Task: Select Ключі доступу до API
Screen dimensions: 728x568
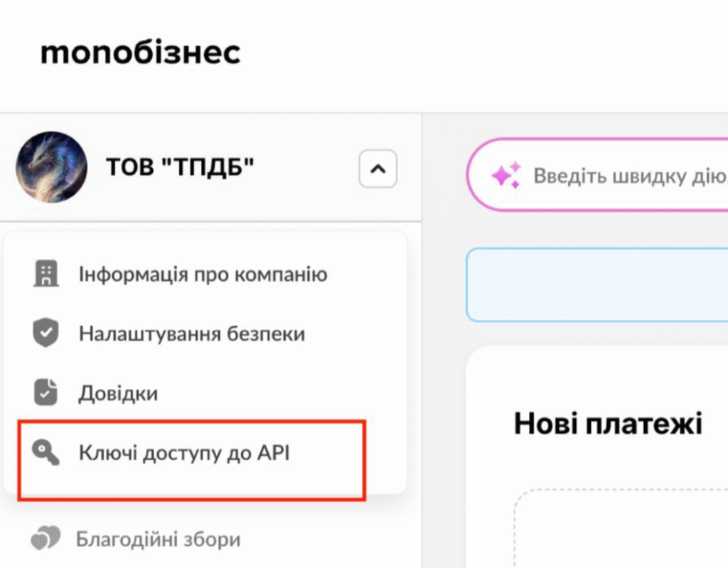Action: coord(184,452)
